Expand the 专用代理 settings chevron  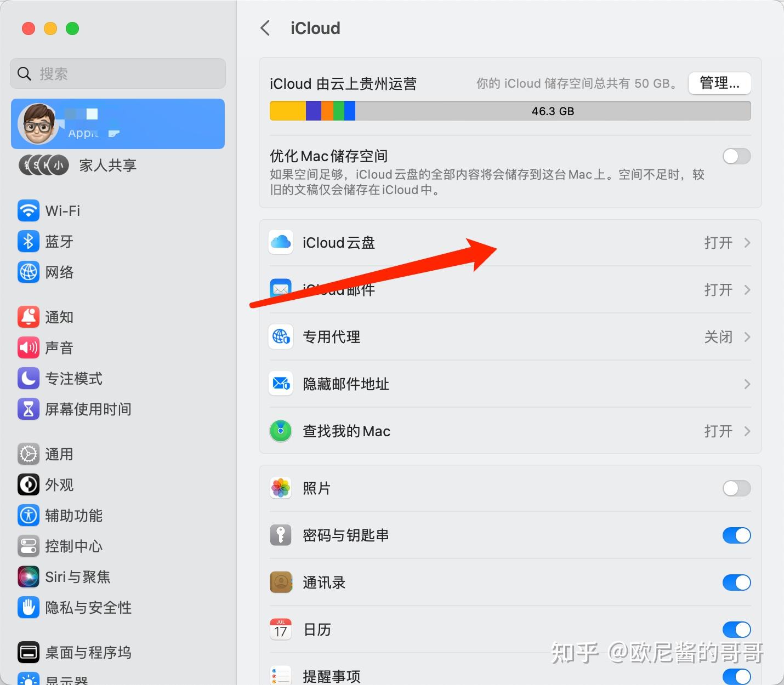coord(747,337)
